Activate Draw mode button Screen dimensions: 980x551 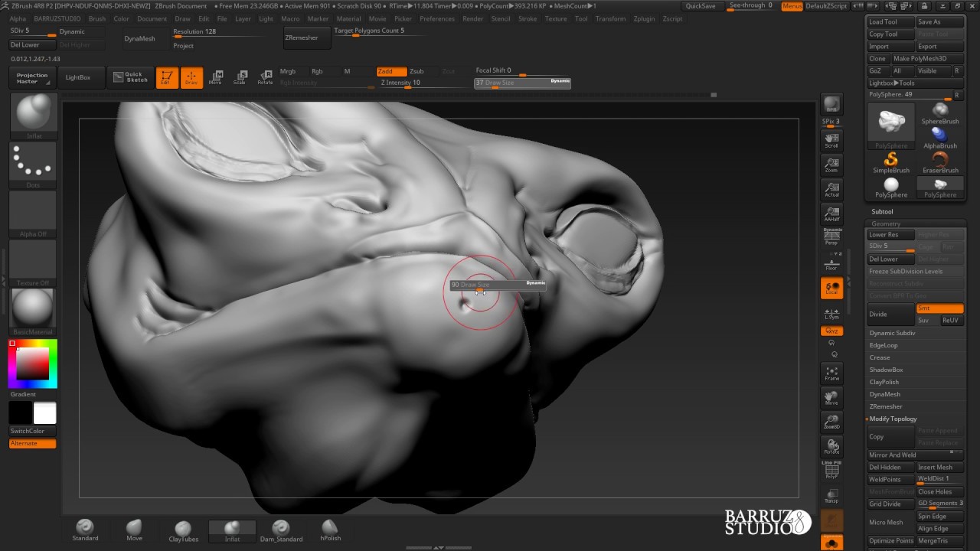tap(191, 78)
